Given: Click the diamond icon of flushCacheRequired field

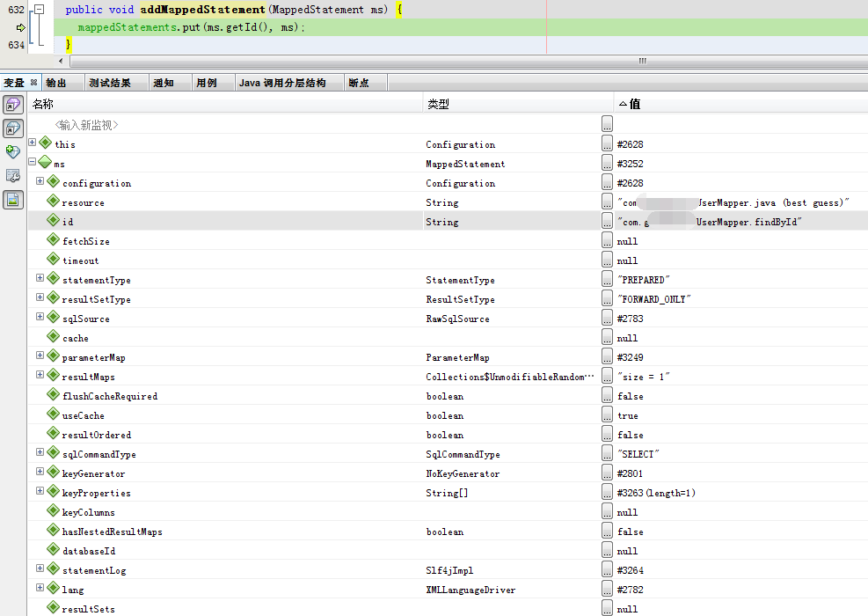Looking at the screenshot, I should (53, 394).
